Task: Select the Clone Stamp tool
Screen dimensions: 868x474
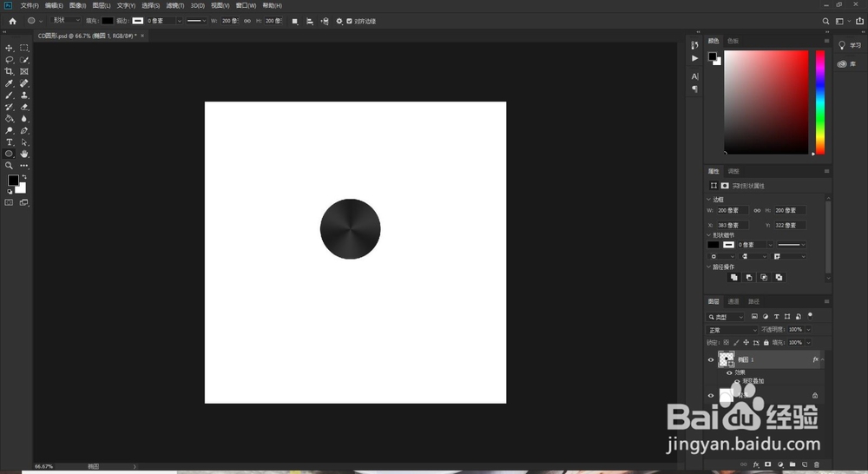Action: point(23,95)
